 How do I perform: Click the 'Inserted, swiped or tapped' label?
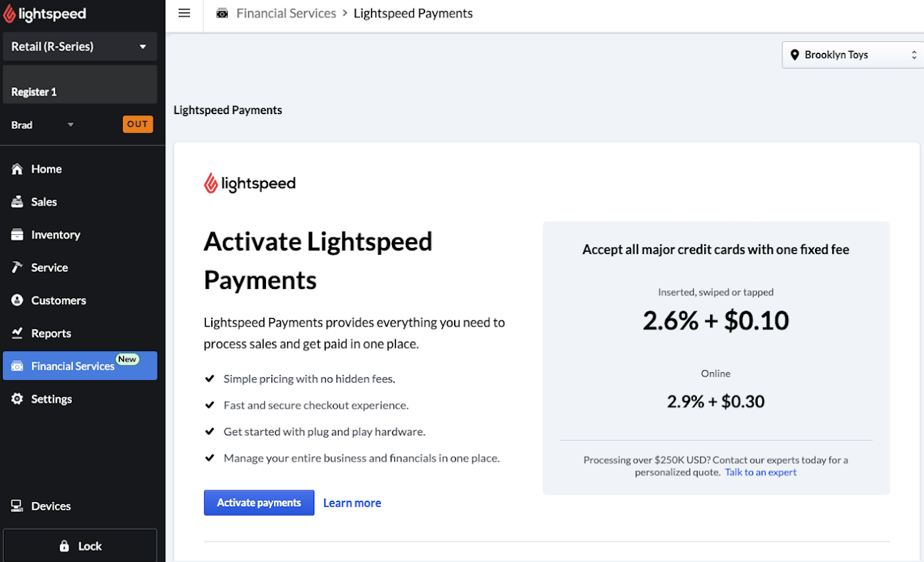pyautogui.click(x=716, y=292)
